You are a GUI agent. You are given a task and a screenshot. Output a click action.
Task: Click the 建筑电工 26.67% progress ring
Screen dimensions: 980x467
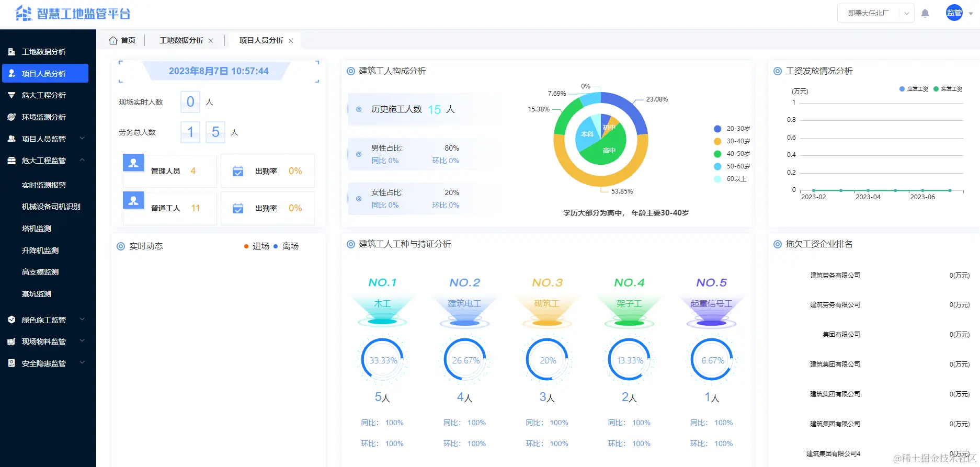(x=465, y=360)
